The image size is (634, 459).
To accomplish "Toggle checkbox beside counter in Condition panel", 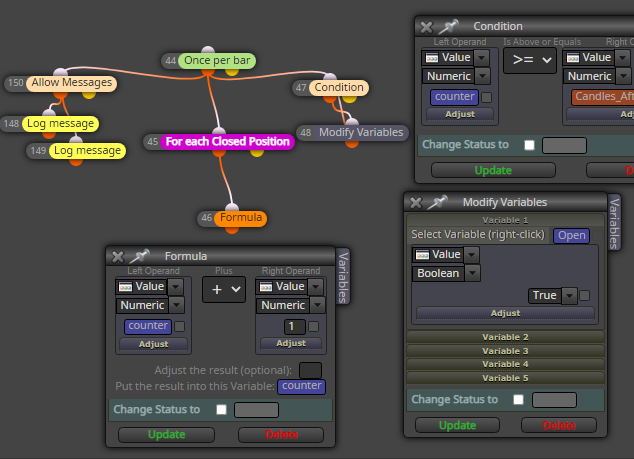I will point(487,97).
